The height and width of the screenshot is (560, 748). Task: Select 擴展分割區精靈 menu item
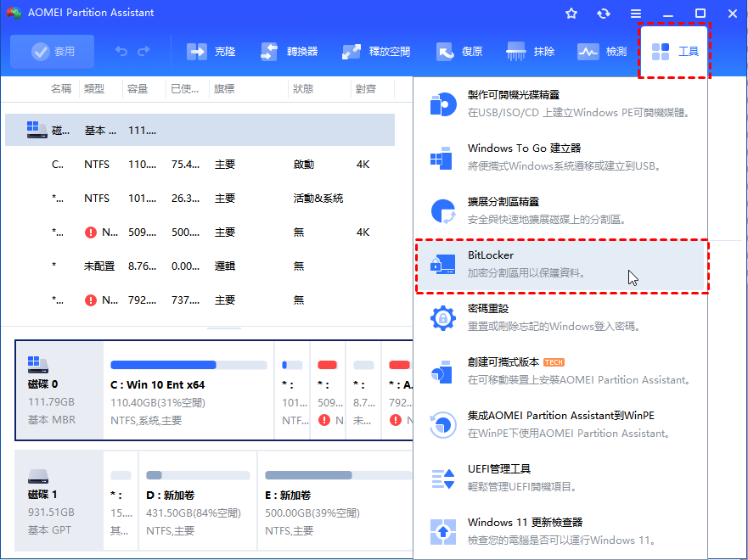(x=560, y=210)
